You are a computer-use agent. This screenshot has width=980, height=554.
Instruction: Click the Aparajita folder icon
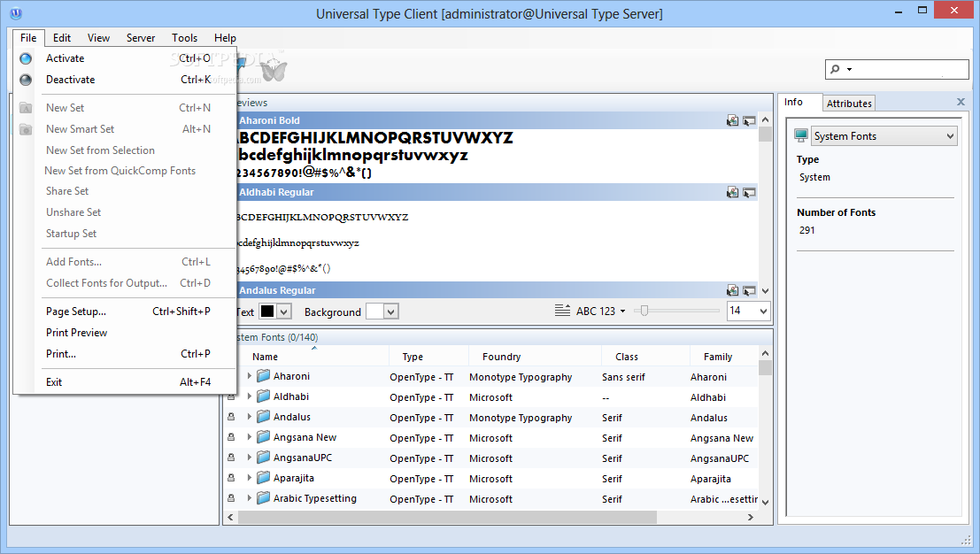coord(263,477)
